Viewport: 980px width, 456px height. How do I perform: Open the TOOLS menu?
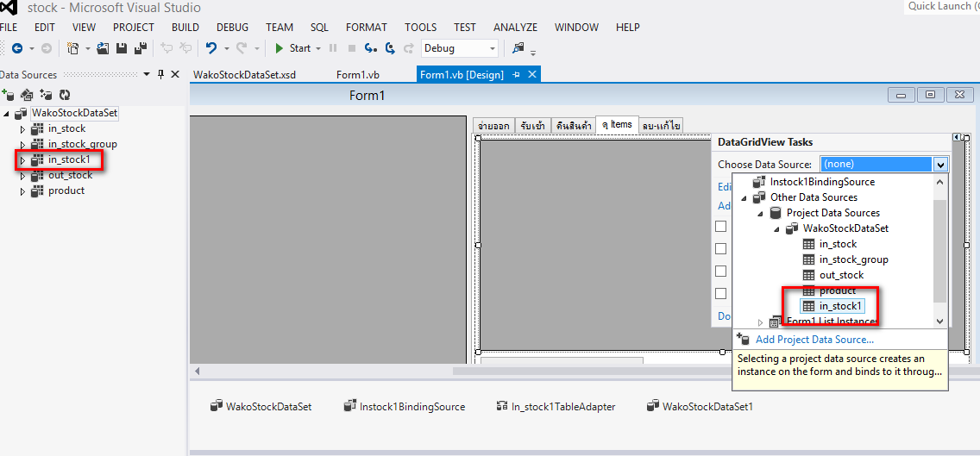coord(421,28)
